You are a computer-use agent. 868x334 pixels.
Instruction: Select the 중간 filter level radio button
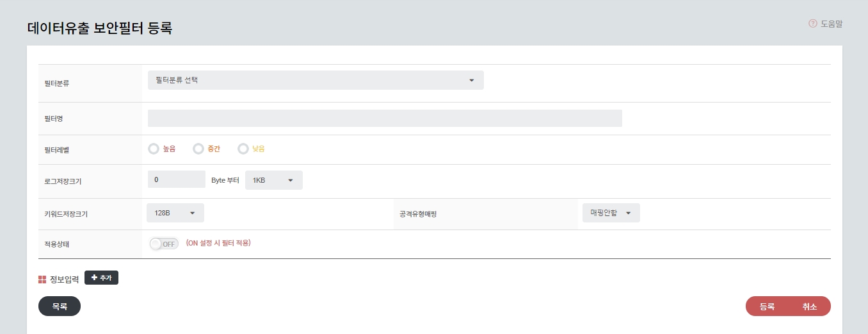tap(198, 149)
